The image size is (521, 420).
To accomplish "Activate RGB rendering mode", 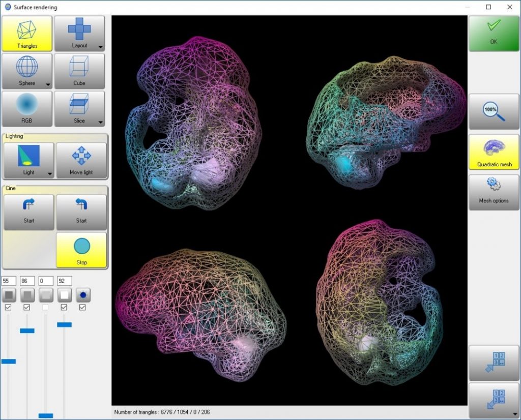I will coord(27,108).
